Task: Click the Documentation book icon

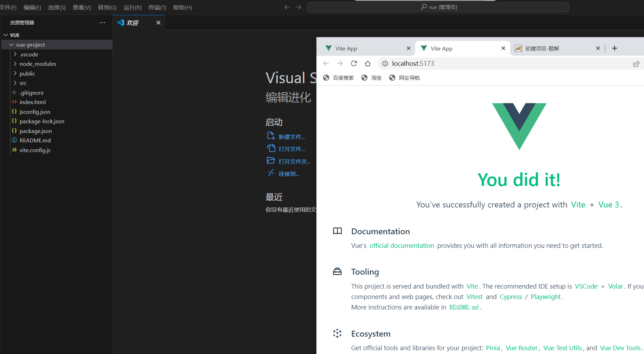Action: (337, 231)
